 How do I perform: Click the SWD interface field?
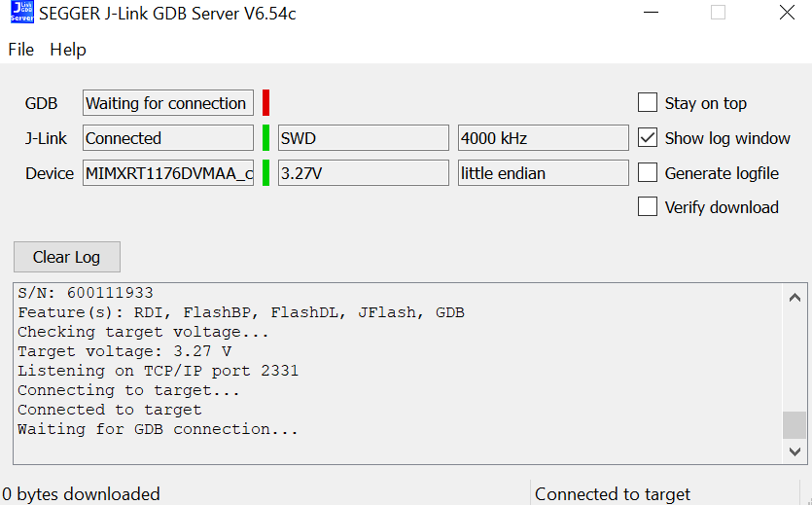363,138
